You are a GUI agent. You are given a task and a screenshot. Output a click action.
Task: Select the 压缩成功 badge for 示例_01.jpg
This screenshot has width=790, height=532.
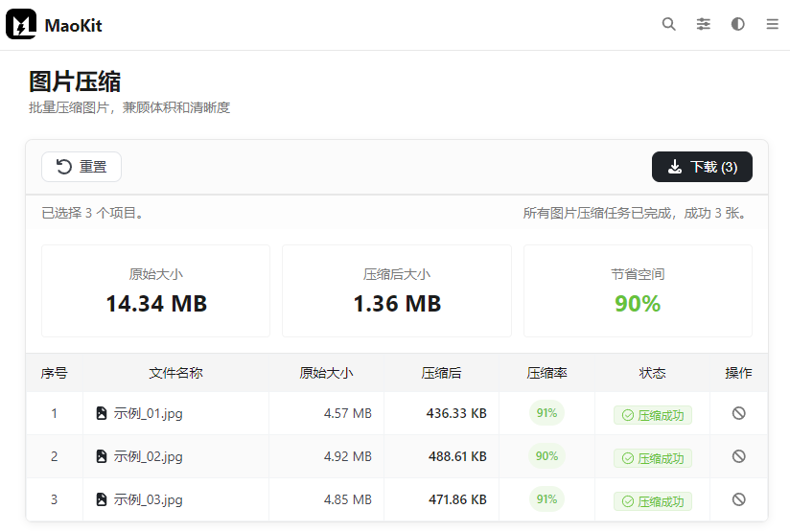pyautogui.click(x=653, y=415)
